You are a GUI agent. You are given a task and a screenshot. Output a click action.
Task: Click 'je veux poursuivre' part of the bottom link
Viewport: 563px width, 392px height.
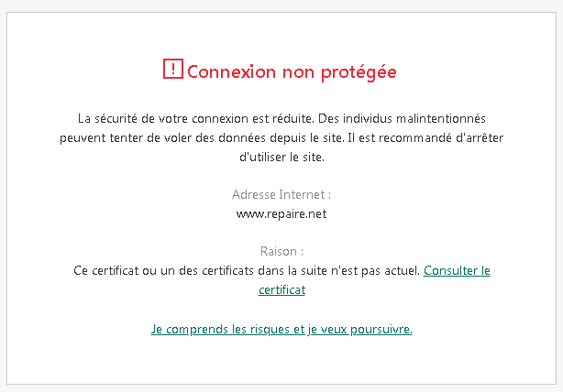click(359, 329)
